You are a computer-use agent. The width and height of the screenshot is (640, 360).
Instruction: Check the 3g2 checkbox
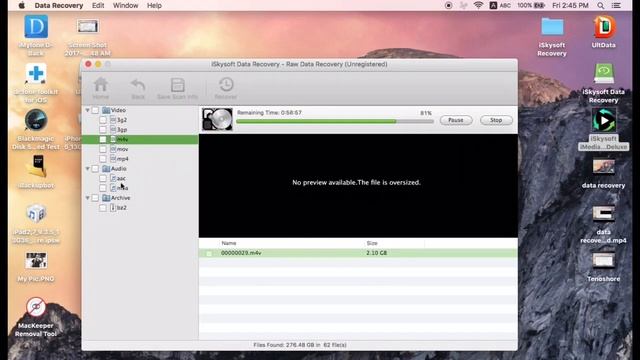pyautogui.click(x=103, y=120)
